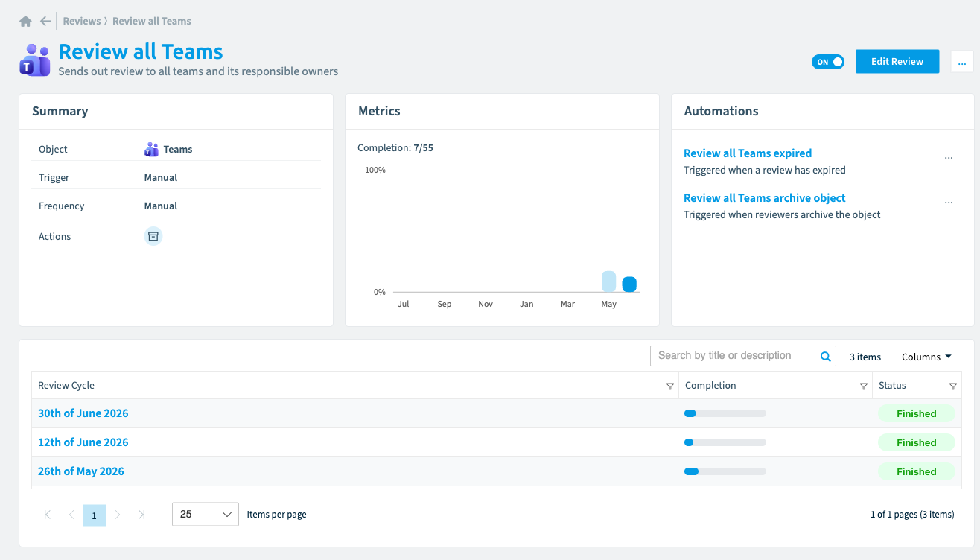
Task: Click Finished status of 26th of May 2026
Action: pos(916,471)
